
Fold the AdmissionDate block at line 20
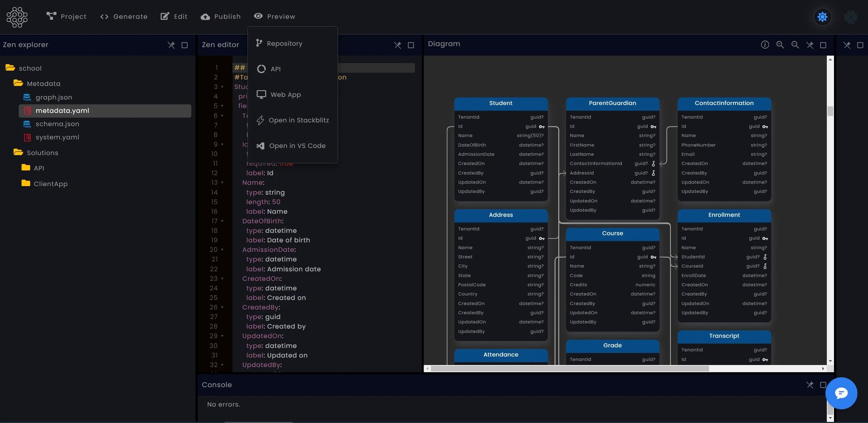[x=222, y=250]
